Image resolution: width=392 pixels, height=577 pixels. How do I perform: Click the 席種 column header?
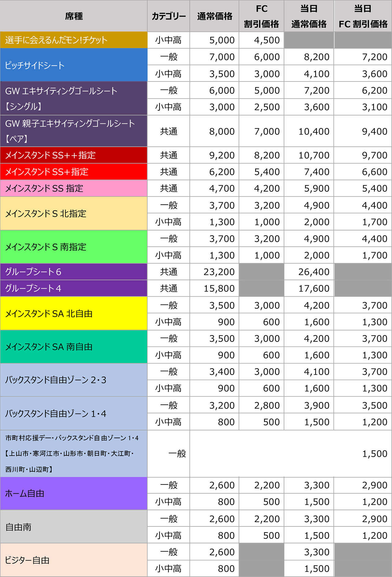tap(73, 16)
